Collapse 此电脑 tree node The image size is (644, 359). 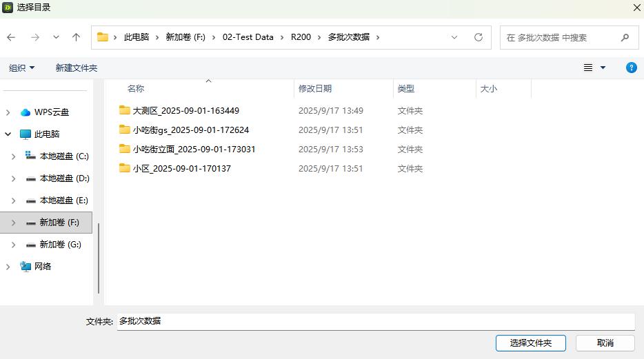pyautogui.click(x=8, y=134)
